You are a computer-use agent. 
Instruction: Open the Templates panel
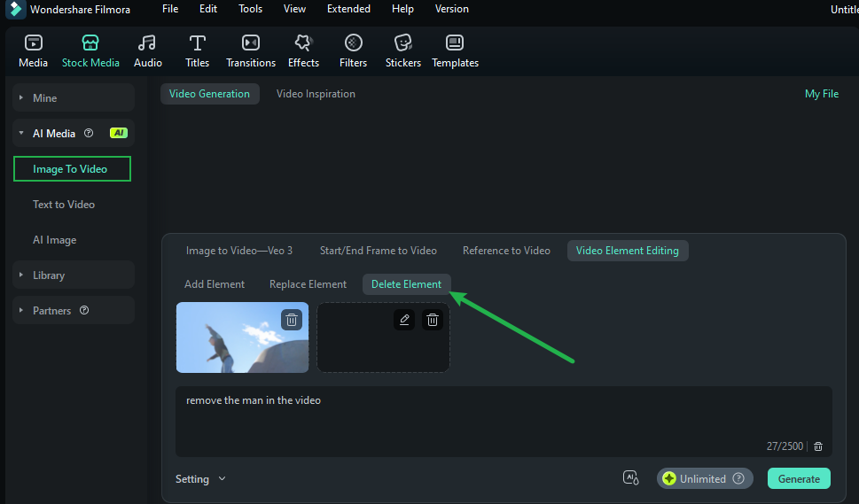point(455,50)
